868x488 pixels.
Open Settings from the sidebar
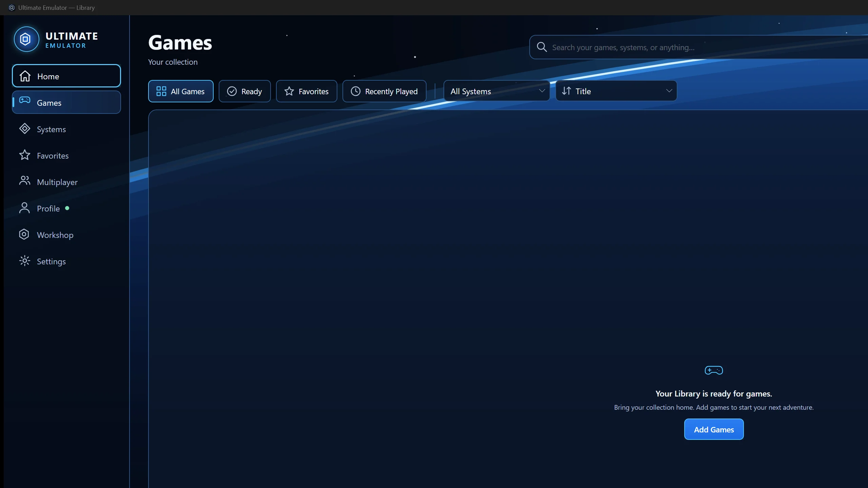click(66, 261)
